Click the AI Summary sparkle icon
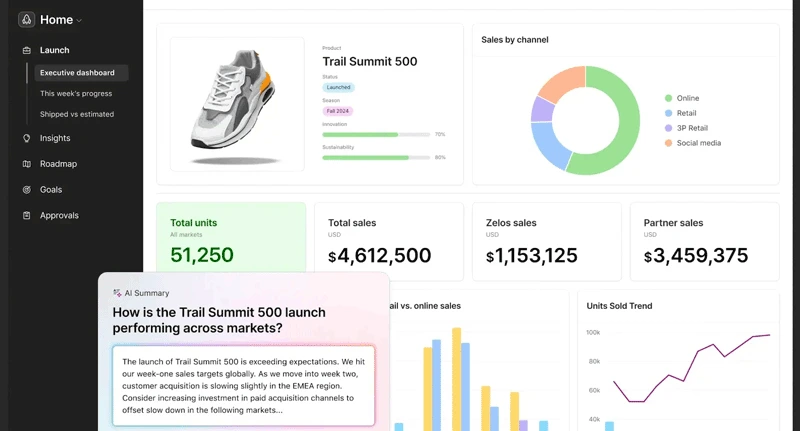The image size is (800, 431). (x=117, y=293)
